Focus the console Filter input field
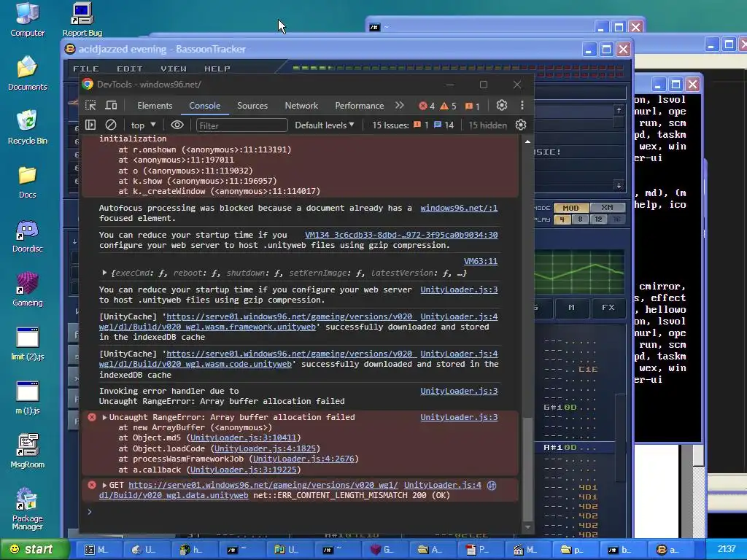747x560 pixels. pyautogui.click(x=242, y=125)
